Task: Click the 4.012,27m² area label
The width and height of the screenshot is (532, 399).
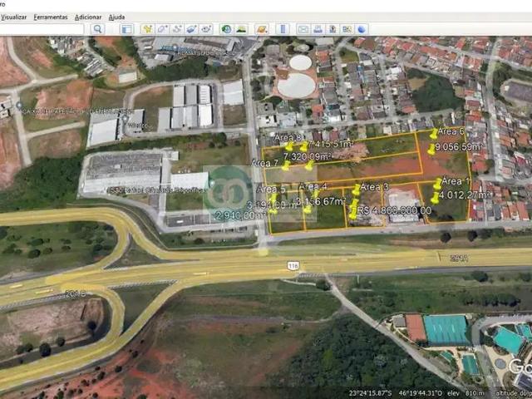Action: click(x=465, y=195)
